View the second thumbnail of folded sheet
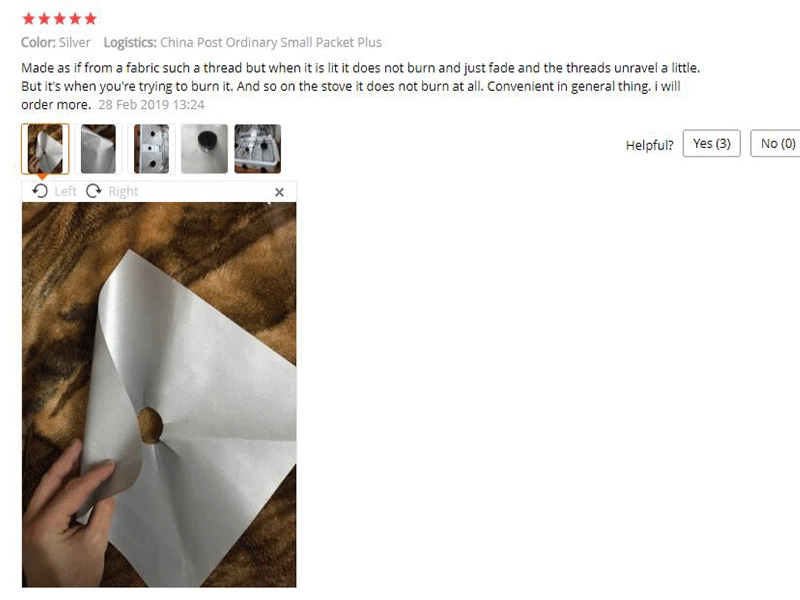The height and width of the screenshot is (600, 800). [98, 148]
